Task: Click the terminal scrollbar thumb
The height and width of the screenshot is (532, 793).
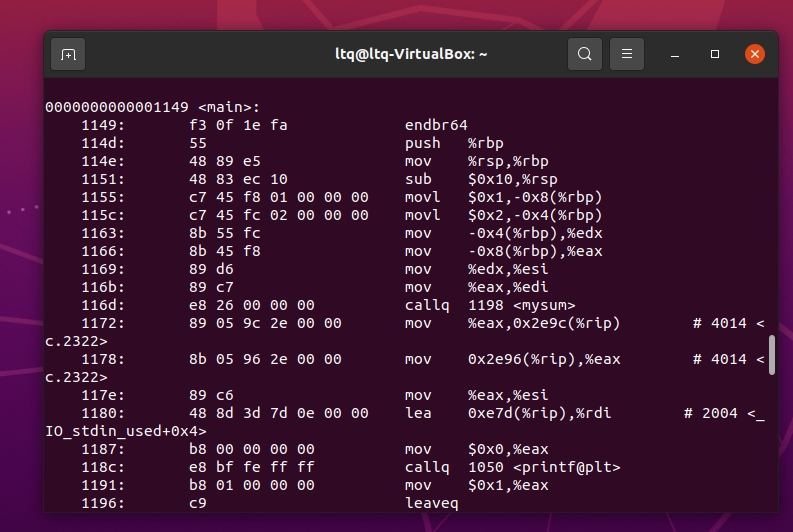Action: click(771, 355)
